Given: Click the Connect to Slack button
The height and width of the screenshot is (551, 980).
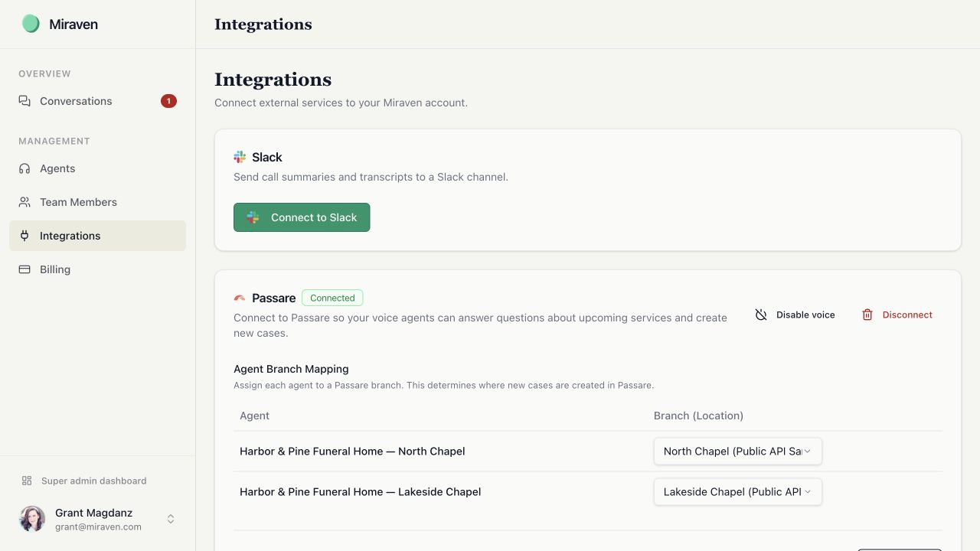Looking at the screenshot, I should pos(302,217).
